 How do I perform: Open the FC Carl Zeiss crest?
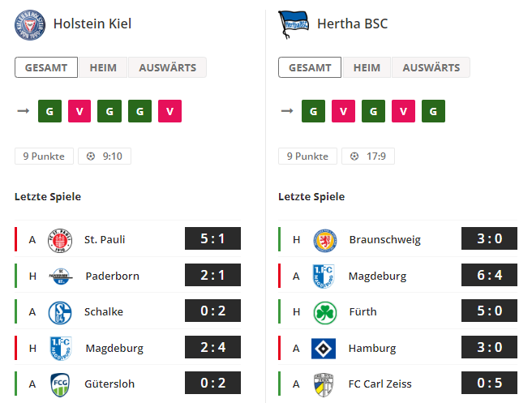[324, 384]
